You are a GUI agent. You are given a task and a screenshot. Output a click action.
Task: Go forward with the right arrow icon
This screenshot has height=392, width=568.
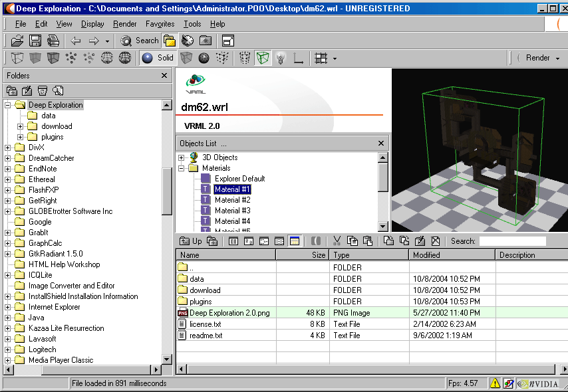point(94,41)
